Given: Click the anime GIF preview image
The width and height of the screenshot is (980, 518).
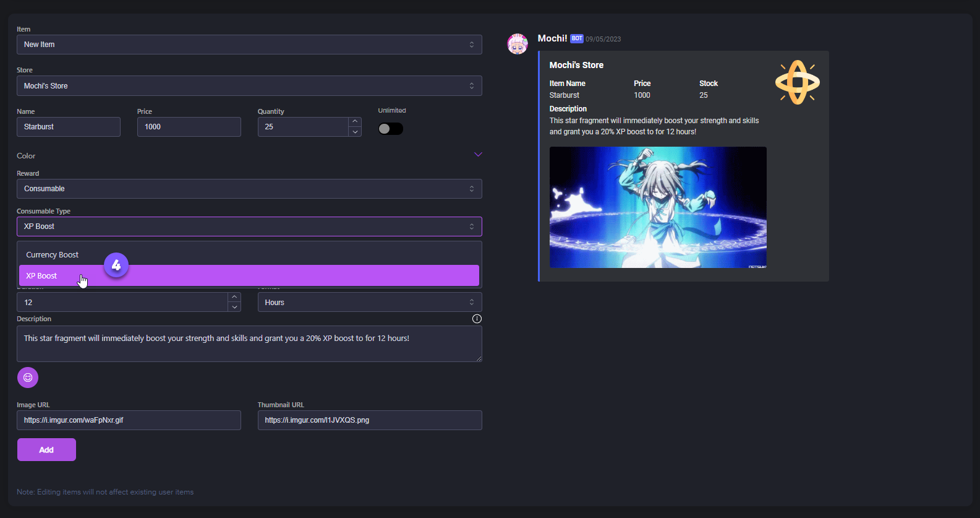Looking at the screenshot, I should (x=658, y=207).
